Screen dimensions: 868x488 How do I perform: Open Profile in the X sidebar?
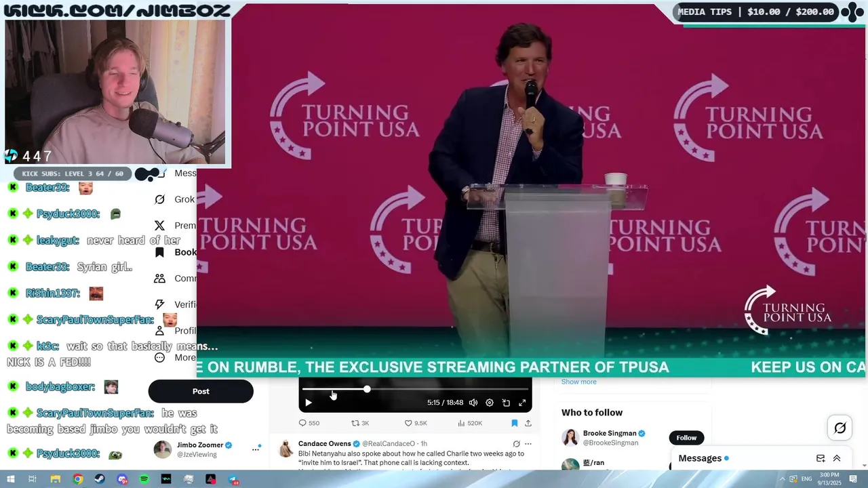pyautogui.click(x=175, y=331)
